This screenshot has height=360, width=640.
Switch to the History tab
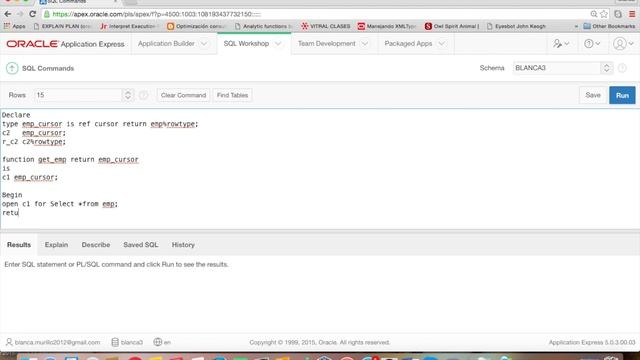(x=183, y=245)
